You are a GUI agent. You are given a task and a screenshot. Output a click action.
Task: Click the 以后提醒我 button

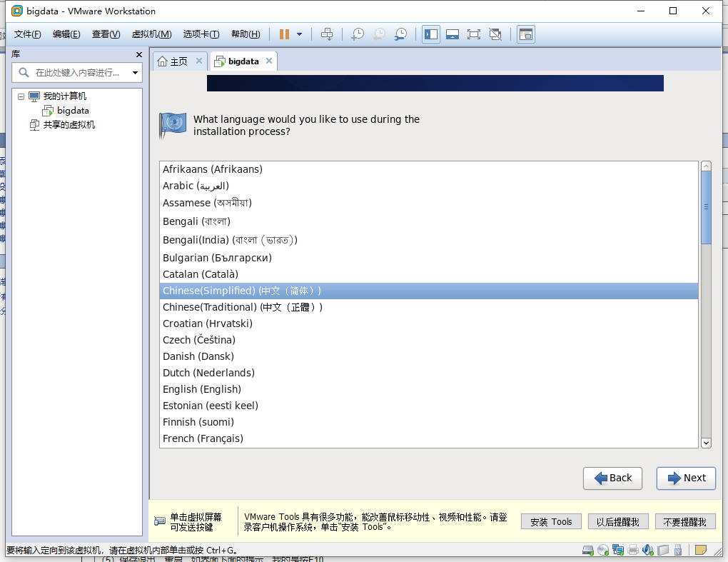point(618,521)
